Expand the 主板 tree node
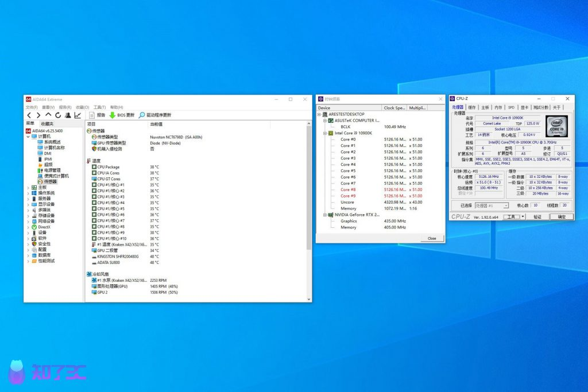The image size is (588, 392). pos(28,187)
